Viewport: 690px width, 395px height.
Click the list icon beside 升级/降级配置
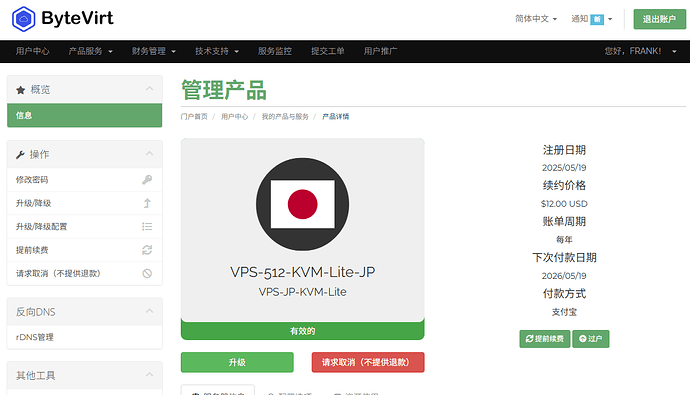pyautogui.click(x=147, y=227)
